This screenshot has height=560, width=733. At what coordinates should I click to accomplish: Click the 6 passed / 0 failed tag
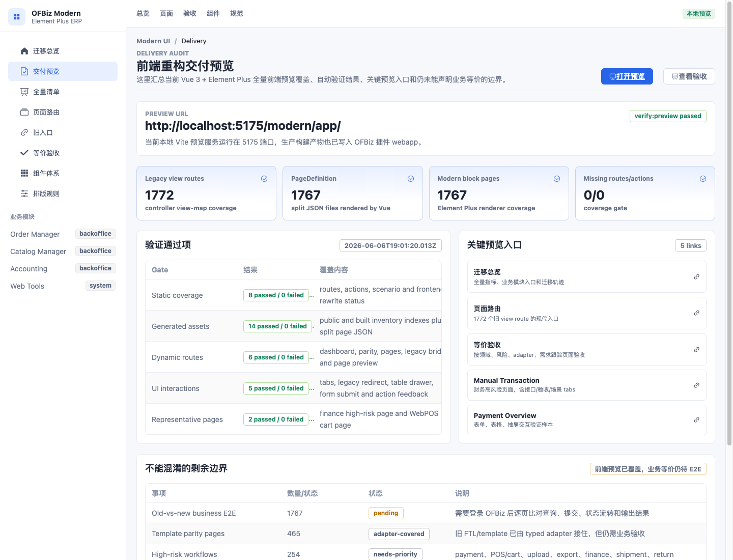pos(276,357)
